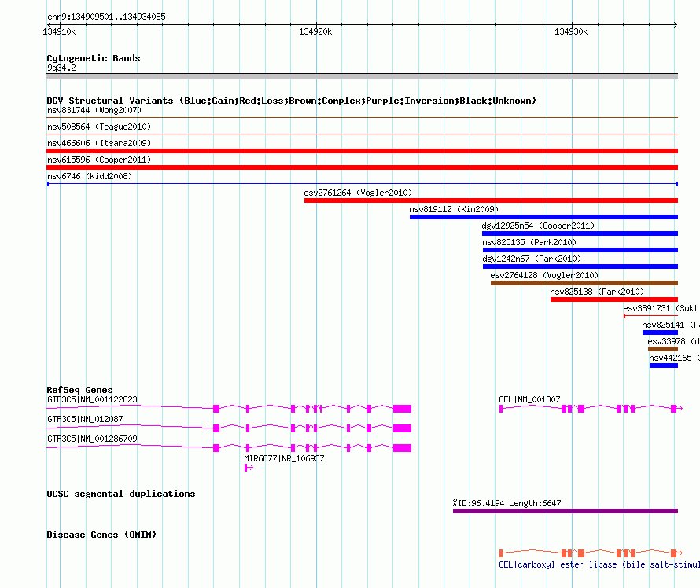Click the first exon of CEL|NM_001807 transcript

point(501,409)
